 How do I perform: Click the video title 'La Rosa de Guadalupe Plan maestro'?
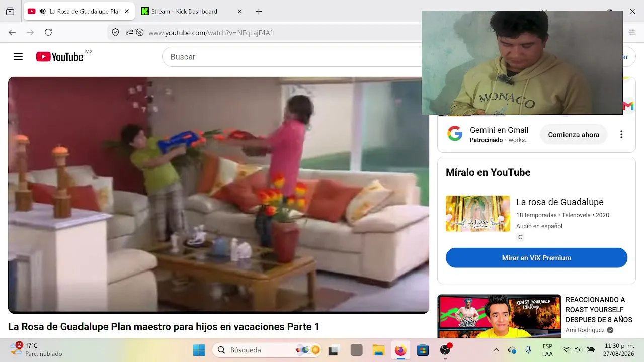tap(164, 327)
